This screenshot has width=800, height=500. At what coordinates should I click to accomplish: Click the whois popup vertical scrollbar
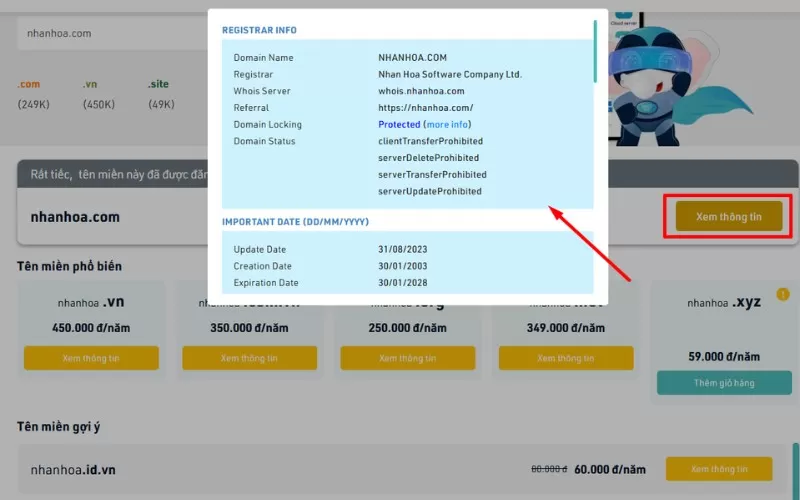tap(596, 50)
